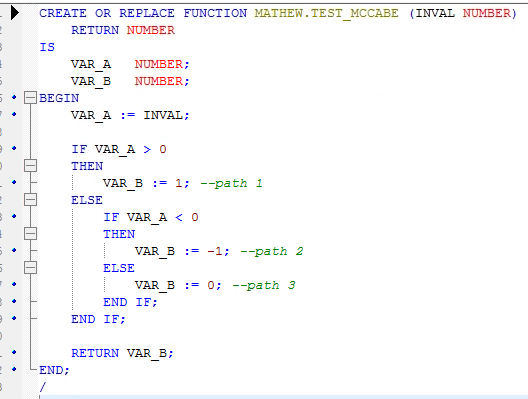Collapse the nested ELSE fold marker

pos(30,268)
